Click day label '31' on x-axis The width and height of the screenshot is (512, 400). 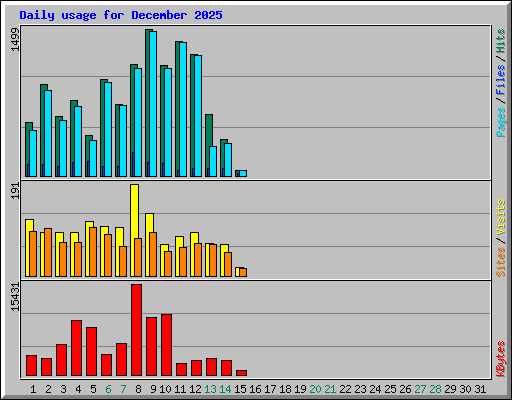[x=480, y=389]
